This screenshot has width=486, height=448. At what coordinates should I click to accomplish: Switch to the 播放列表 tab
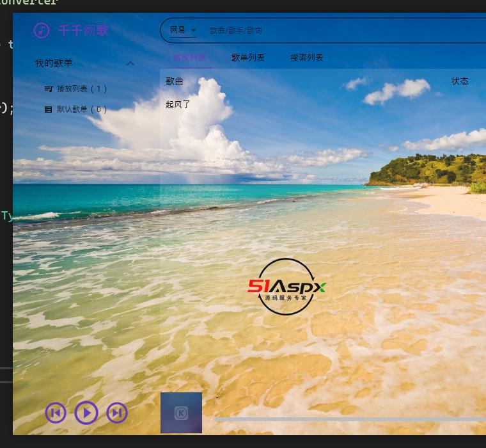(x=189, y=58)
